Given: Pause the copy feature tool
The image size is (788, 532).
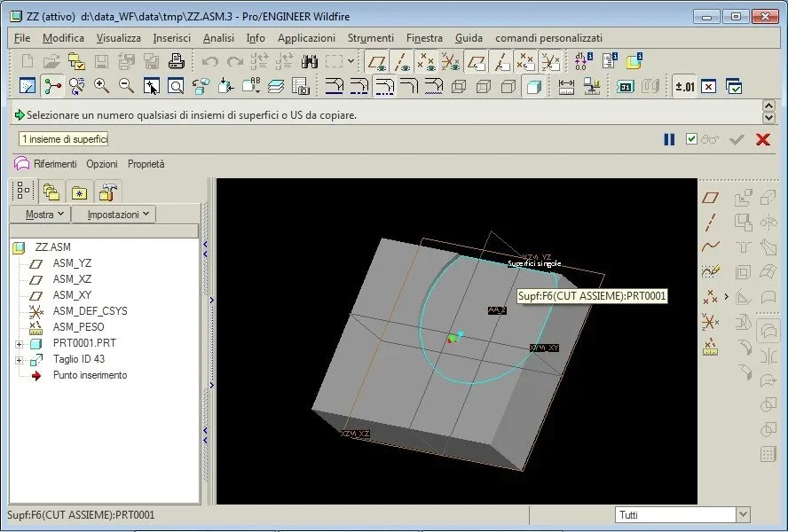Looking at the screenshot, I should [669, 139].
